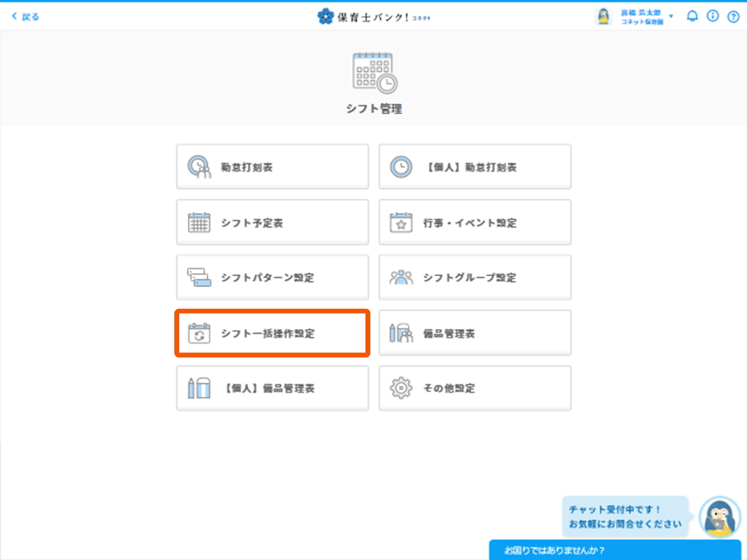Select 行事・イベント設定 tile
Viewport: 747px width, 560px height.
pos(475,223)
